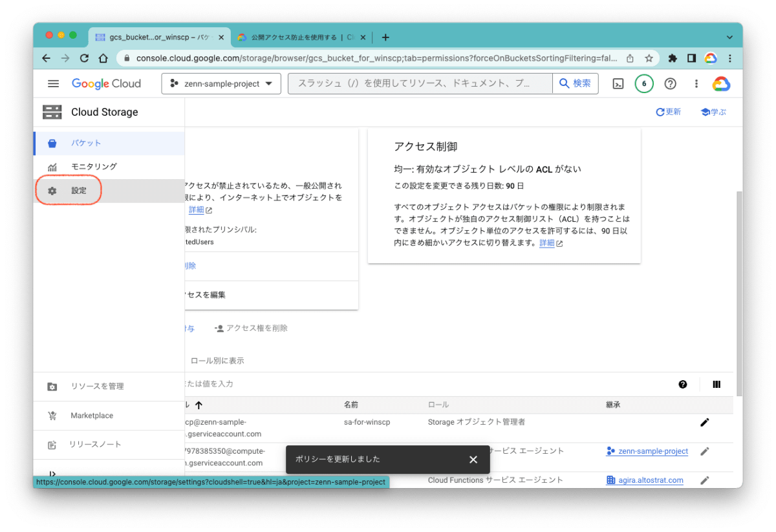776x532 pixels.
Task: Click the 継承 column header
Action: pyautogui.click(x=614, y=405)
